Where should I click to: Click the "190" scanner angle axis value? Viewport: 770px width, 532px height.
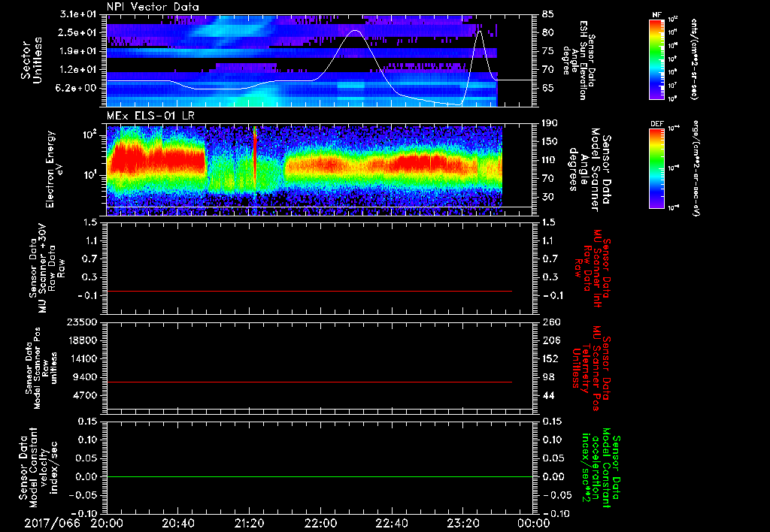(550, 123)
